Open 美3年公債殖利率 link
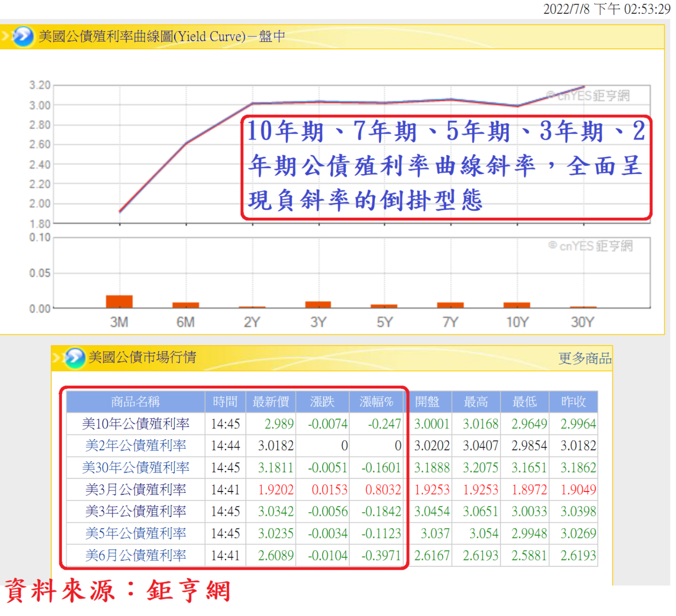676x616 pixels. pyautogui.click(x=136, y=512)
